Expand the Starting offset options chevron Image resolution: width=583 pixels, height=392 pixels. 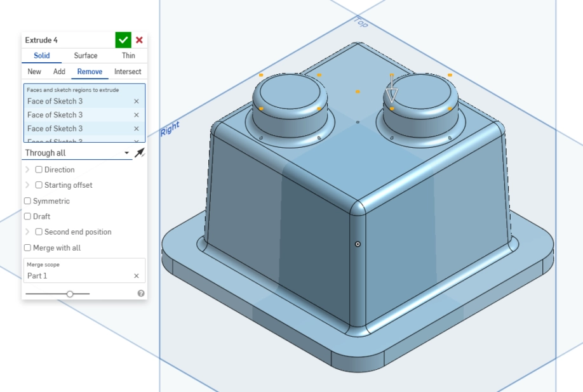coord(27,185)
